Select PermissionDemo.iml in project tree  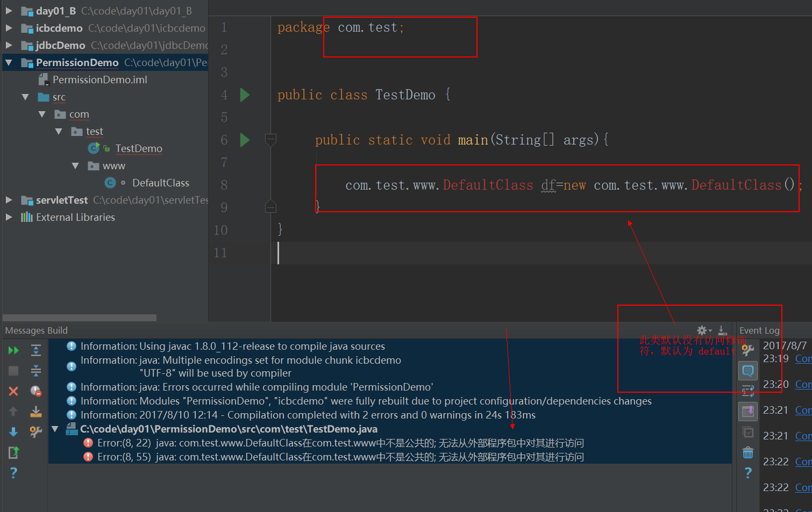pos(100,80)
